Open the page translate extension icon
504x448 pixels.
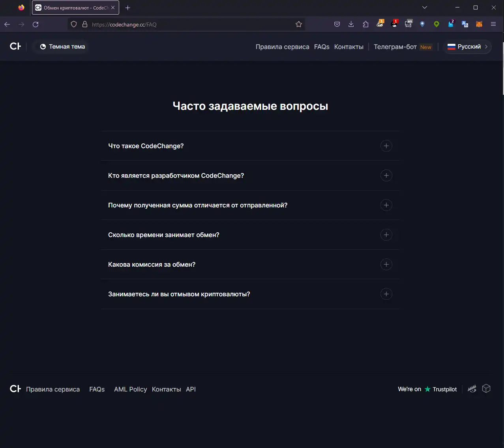[x=465, y=24]
